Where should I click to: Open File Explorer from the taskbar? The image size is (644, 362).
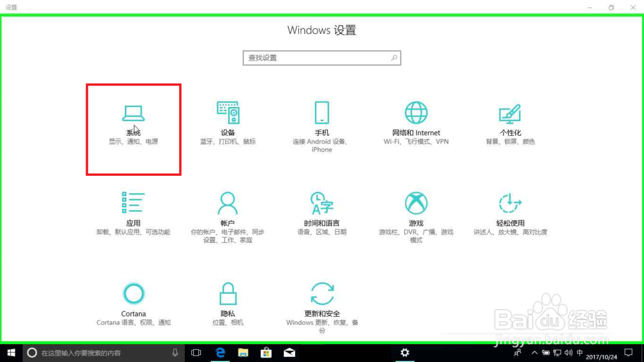click(243, 352)
